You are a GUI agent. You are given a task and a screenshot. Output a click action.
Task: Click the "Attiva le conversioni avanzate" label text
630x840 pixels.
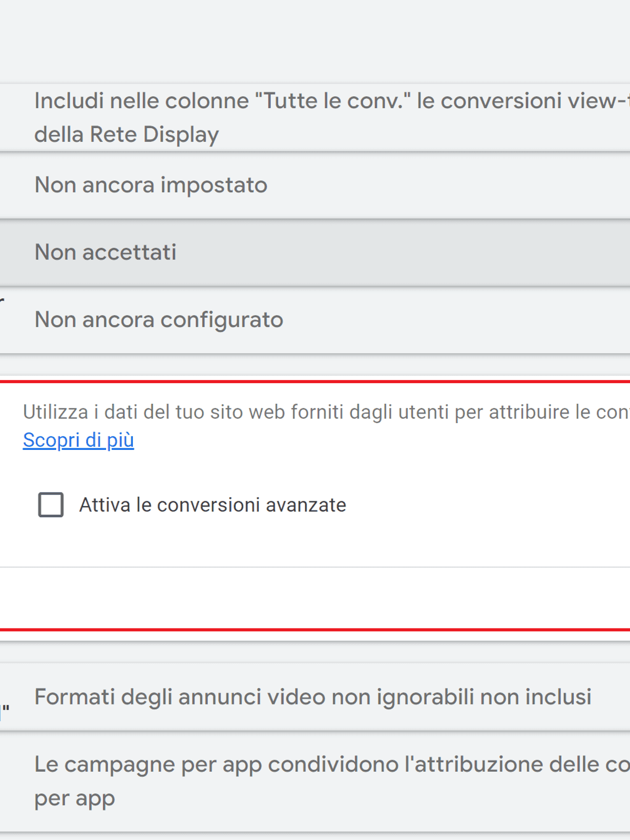212,505
